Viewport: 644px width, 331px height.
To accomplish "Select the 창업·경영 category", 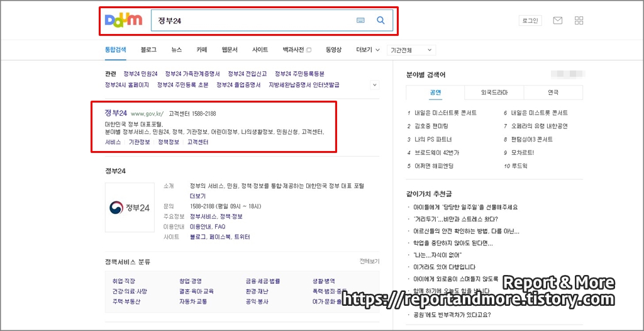I will [191, 281].
